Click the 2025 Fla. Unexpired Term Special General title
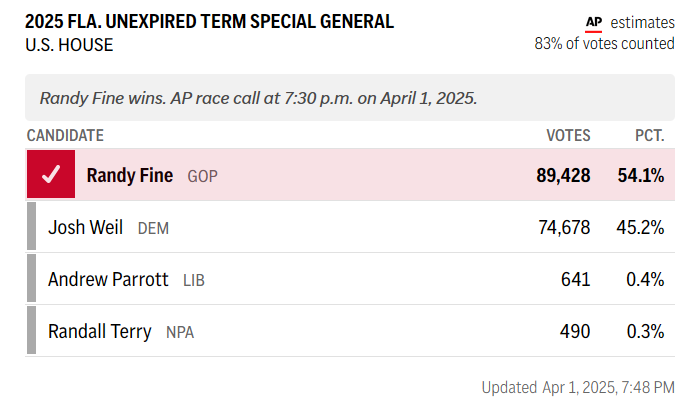The width and height of the screenshot is (690, 411). [209, 22]
